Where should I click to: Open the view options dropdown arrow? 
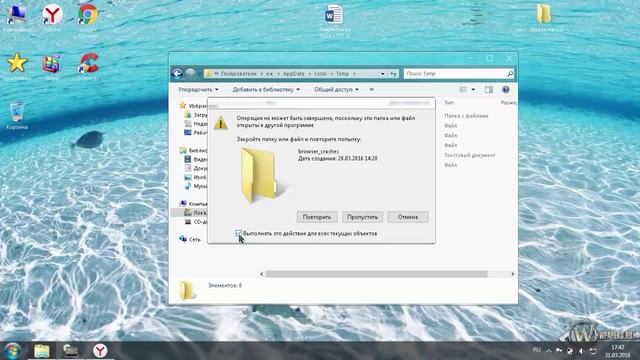point(473,89)
